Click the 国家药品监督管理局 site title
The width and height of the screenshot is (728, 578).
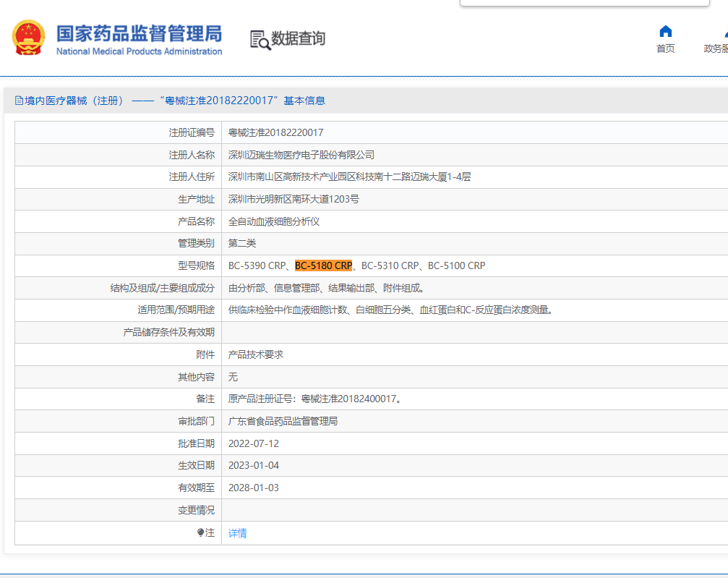click(140, 33)
